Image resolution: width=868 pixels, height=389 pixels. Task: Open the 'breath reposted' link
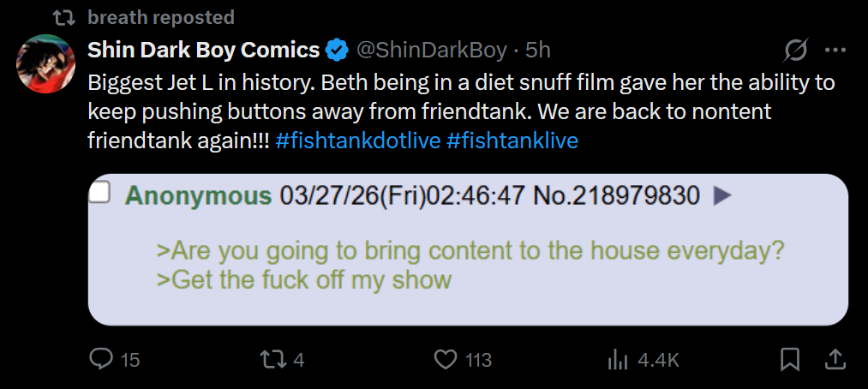click(x=161, y=17)
